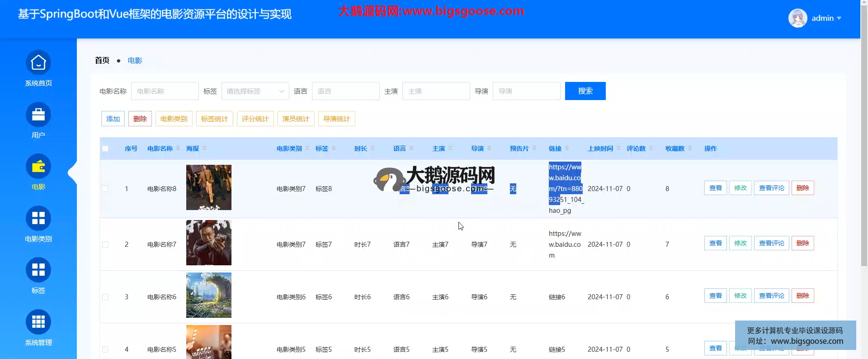The width and height of the screenshot is (868, 359).
Task: Select the 电影 wallet sidebar icon
Action: [38, 167]
